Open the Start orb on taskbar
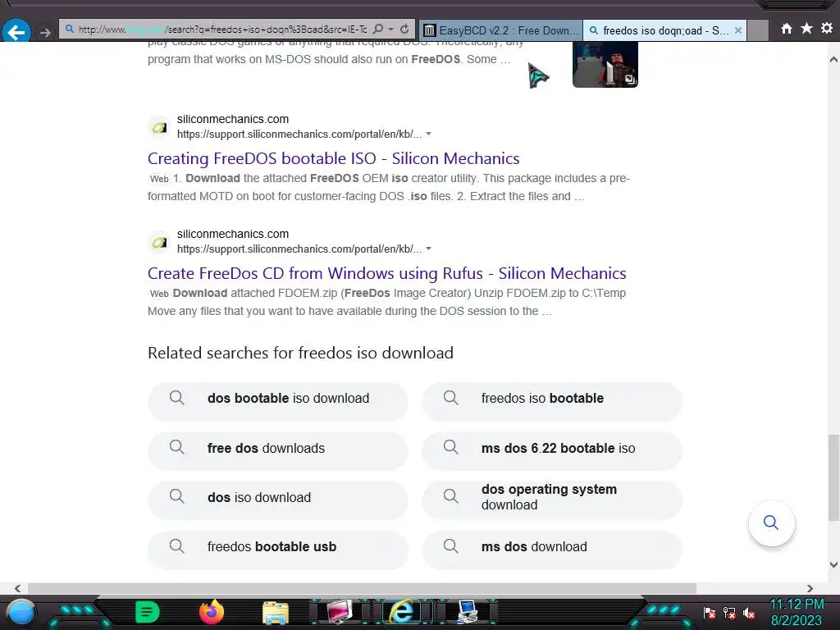 (x=21, y=612)
